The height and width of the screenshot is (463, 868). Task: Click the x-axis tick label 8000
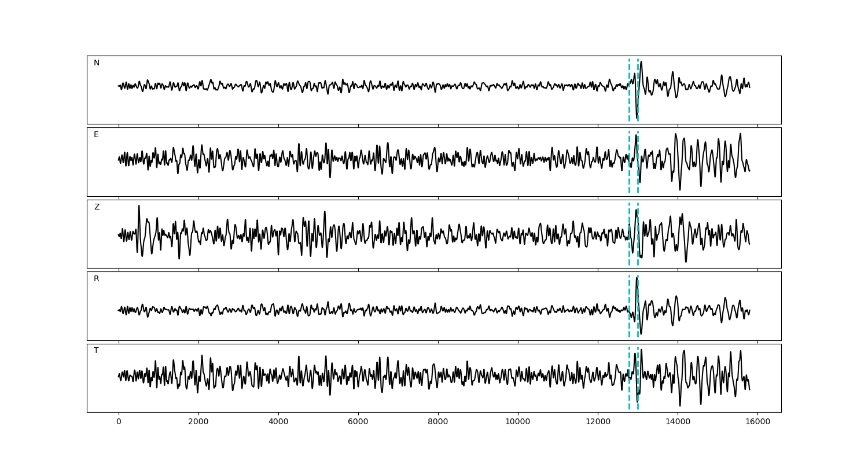click(438, 422)
